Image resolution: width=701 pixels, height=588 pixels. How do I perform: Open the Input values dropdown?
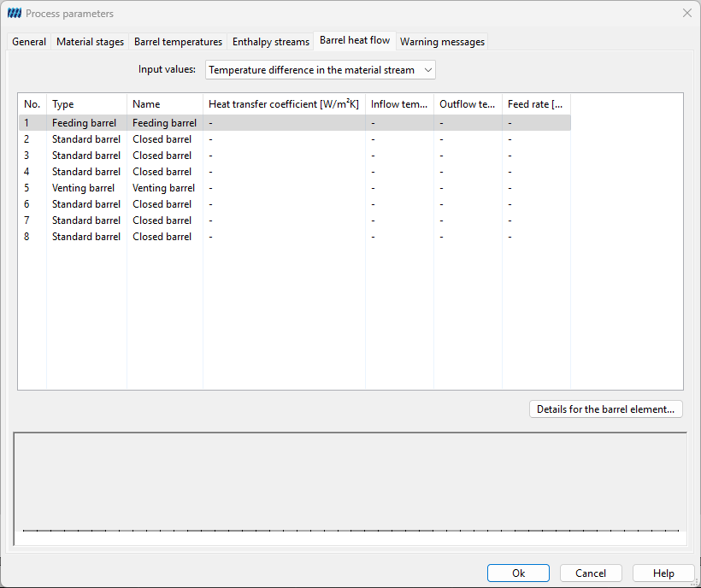[320, 70]
